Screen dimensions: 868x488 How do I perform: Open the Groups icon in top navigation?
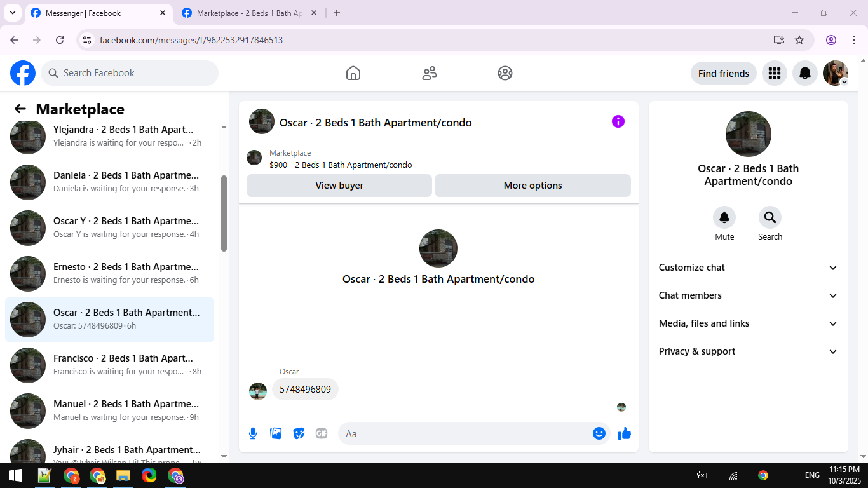tap(505, 73)
